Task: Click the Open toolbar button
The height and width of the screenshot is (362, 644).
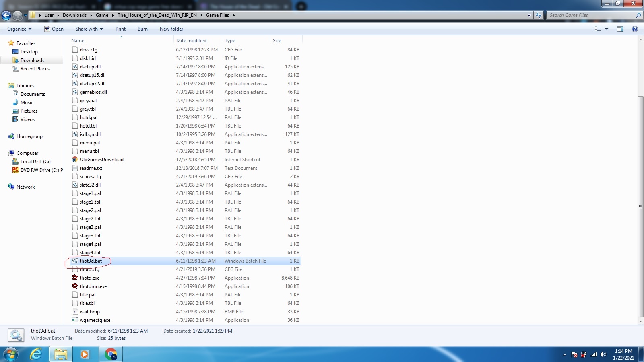Action: click(54, 29)
